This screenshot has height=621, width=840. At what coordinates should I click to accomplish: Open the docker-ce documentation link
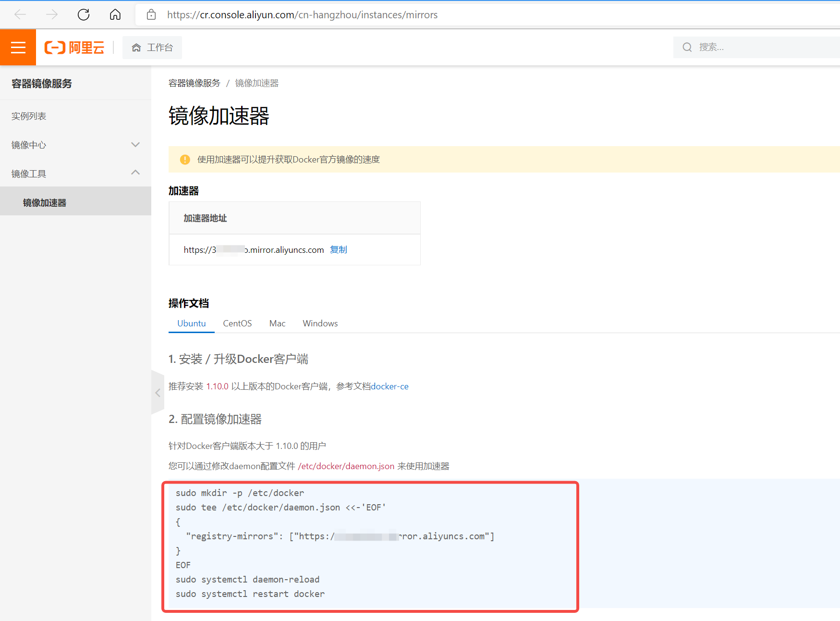(390, 386)
